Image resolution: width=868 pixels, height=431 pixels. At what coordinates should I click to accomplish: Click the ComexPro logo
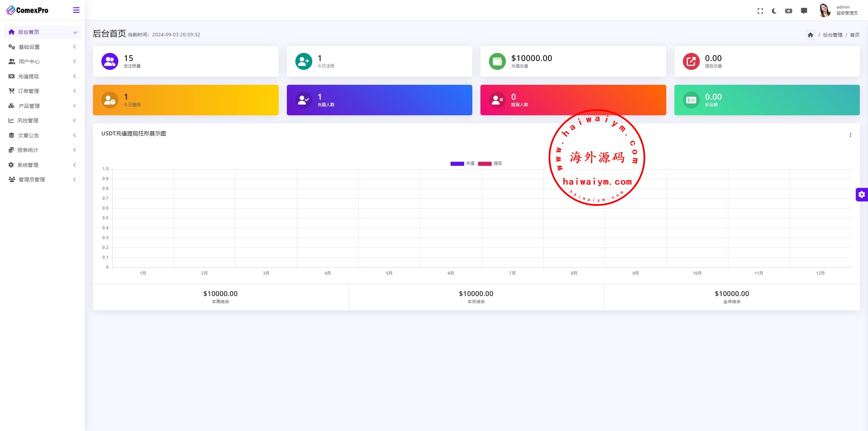click(27, 10)
